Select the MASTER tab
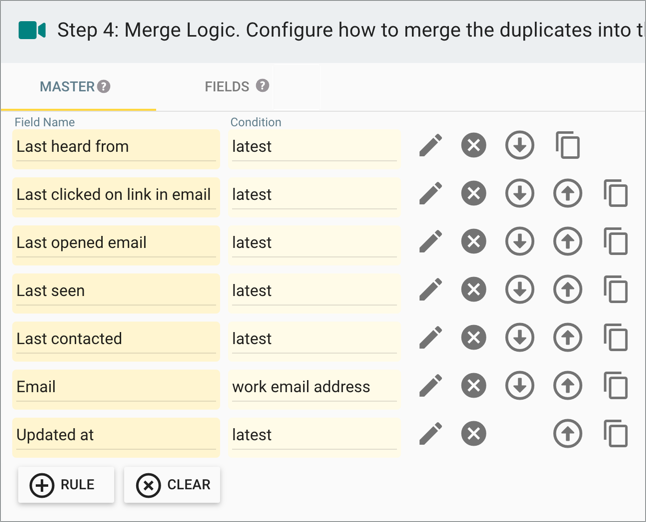The width and height of the screenshot is (646, 522). 67,87
